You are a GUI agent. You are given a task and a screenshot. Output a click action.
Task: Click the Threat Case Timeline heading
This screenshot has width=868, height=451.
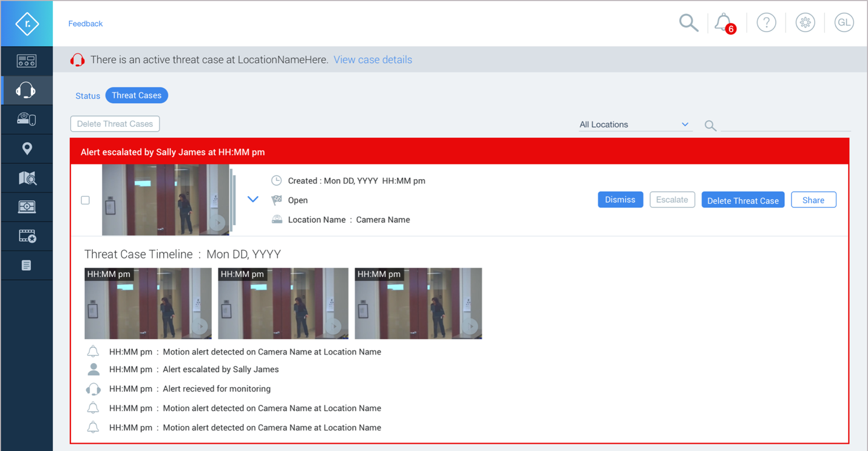183,254
